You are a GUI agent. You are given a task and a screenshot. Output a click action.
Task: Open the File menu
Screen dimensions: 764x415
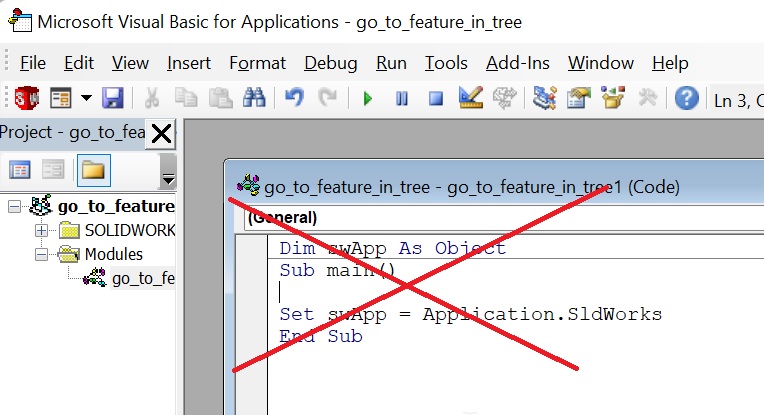[x=33, y=63]
